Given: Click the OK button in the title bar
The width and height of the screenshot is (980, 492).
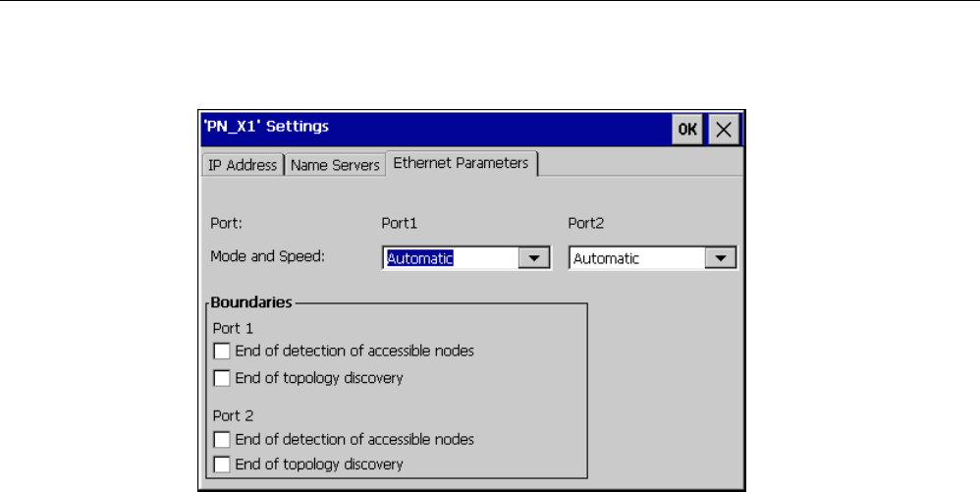Looking at the screenshot, I should [686, 131].
